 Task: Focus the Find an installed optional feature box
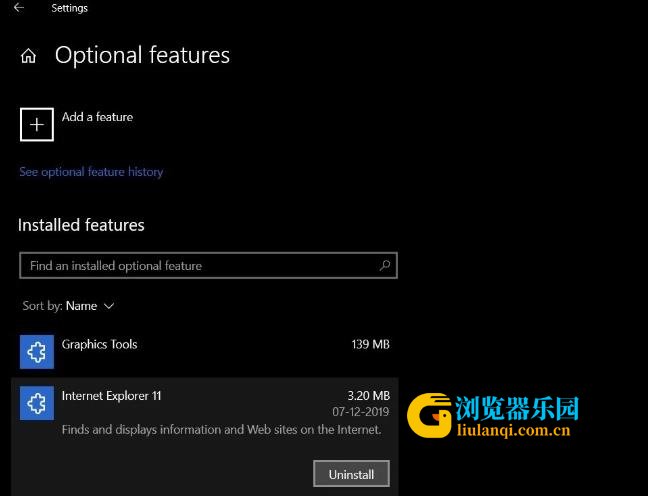pos(208,265)
